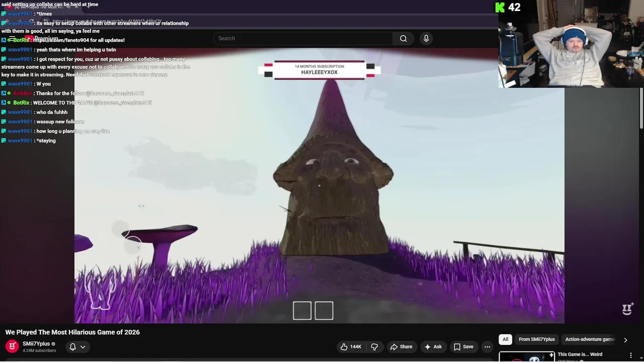
Task: Click badge icon next to KickBot
Action: coord(4,94)
